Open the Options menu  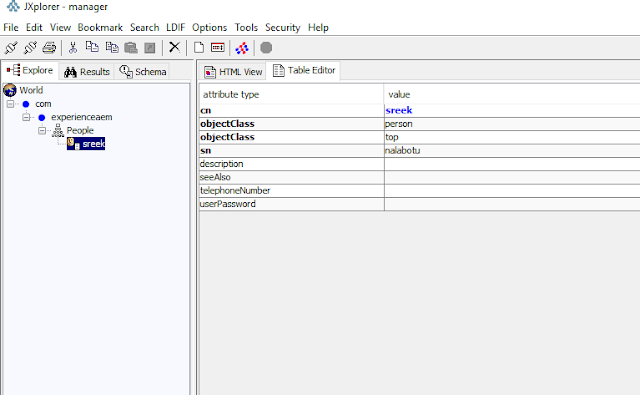pyautogui.click(x=209, y=27)
